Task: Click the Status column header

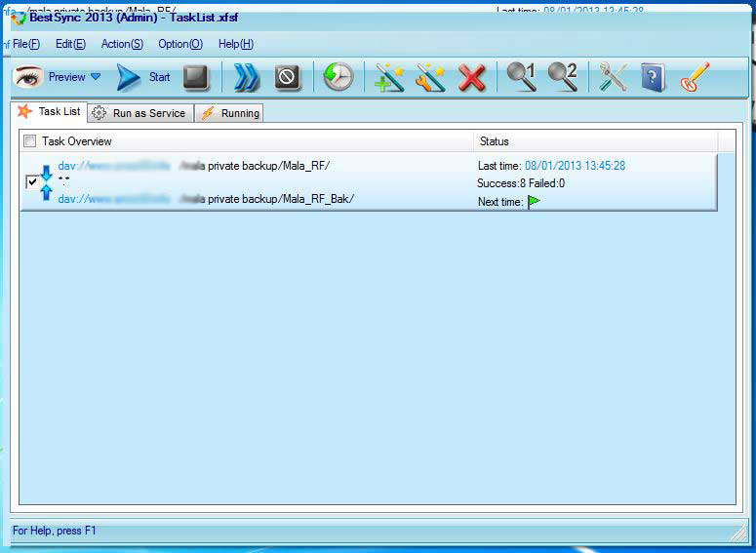Action: point(595,140)
